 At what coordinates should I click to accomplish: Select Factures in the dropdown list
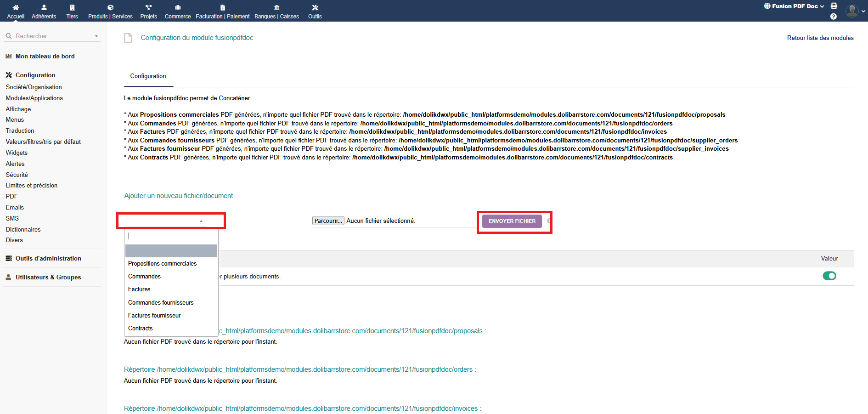pyautogui.click(x=139, y=289)
